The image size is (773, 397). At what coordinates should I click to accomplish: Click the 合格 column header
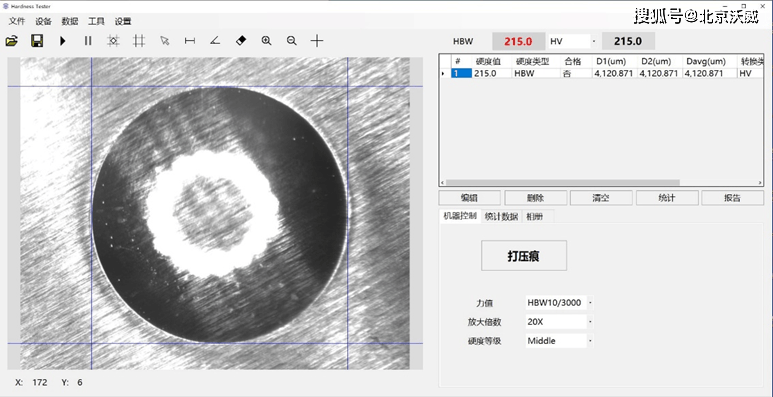click(x=577, y=62)
